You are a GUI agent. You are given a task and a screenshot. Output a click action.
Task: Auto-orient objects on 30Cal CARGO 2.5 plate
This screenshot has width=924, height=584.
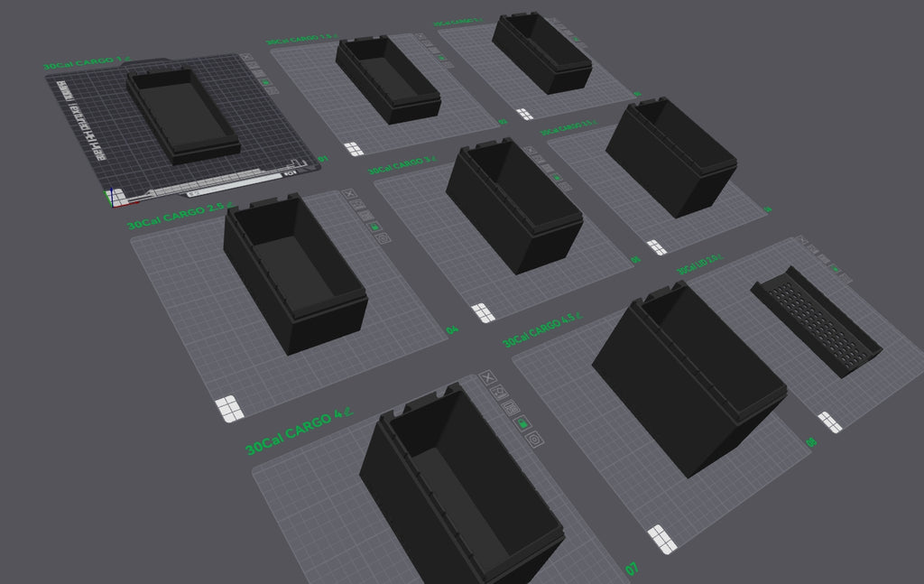coord(358,205)
